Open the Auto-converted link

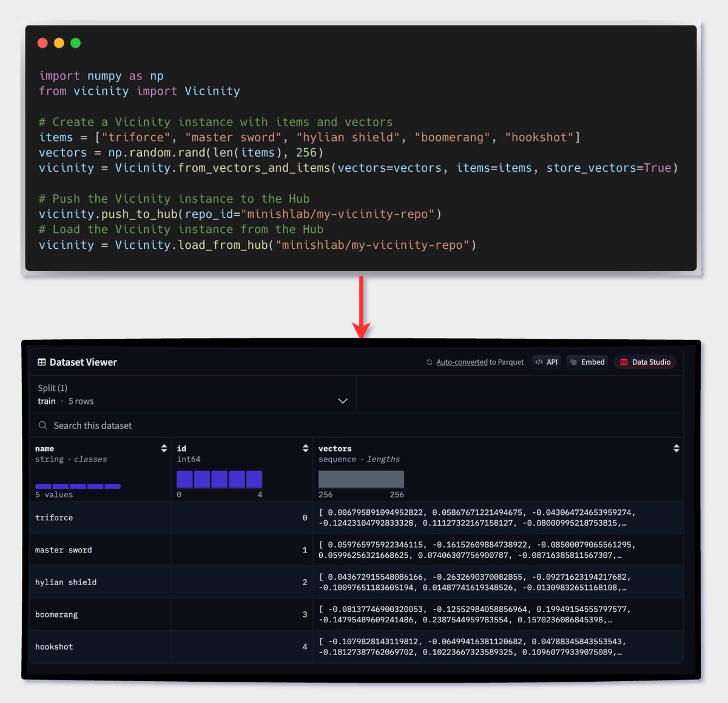pyautogui.click(x=462, y=362)
